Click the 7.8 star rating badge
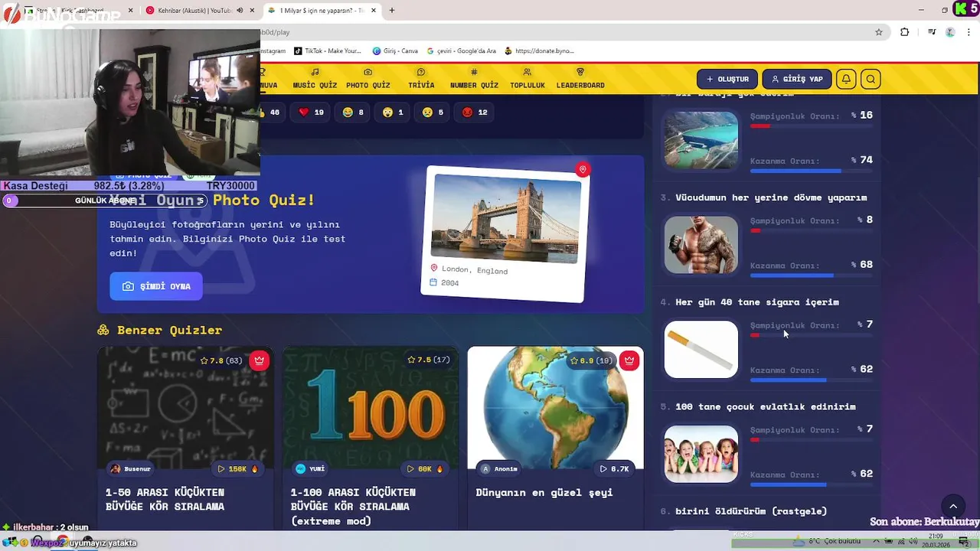Image resolution: width=980 pixels, height=551 pixels. [x=221, y=360]
